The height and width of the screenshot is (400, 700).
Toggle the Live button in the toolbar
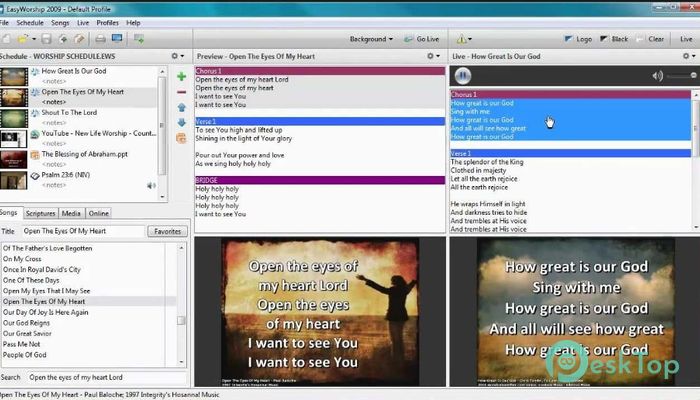coord(686,39)
